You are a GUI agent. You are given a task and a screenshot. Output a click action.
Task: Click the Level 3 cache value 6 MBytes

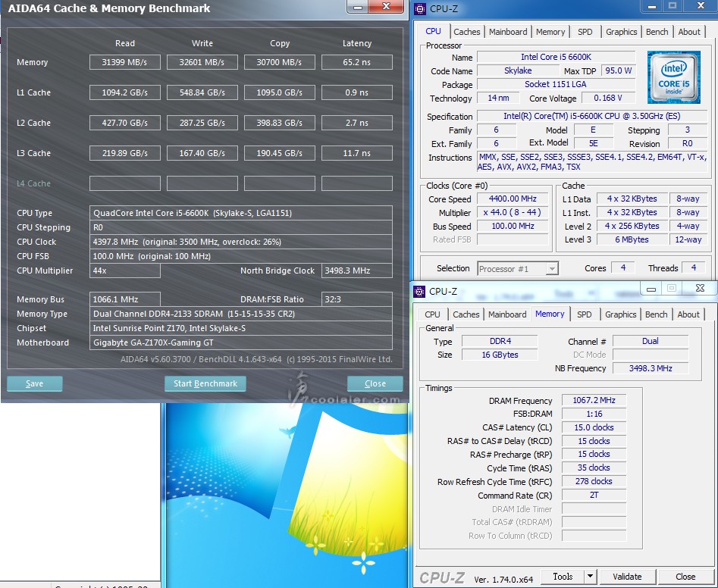[x=632, y=239]
